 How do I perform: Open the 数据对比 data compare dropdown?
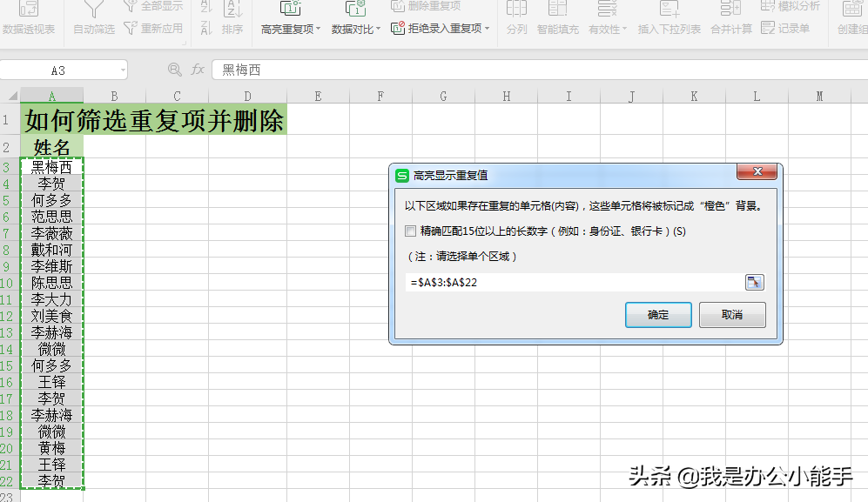(356, 18)
